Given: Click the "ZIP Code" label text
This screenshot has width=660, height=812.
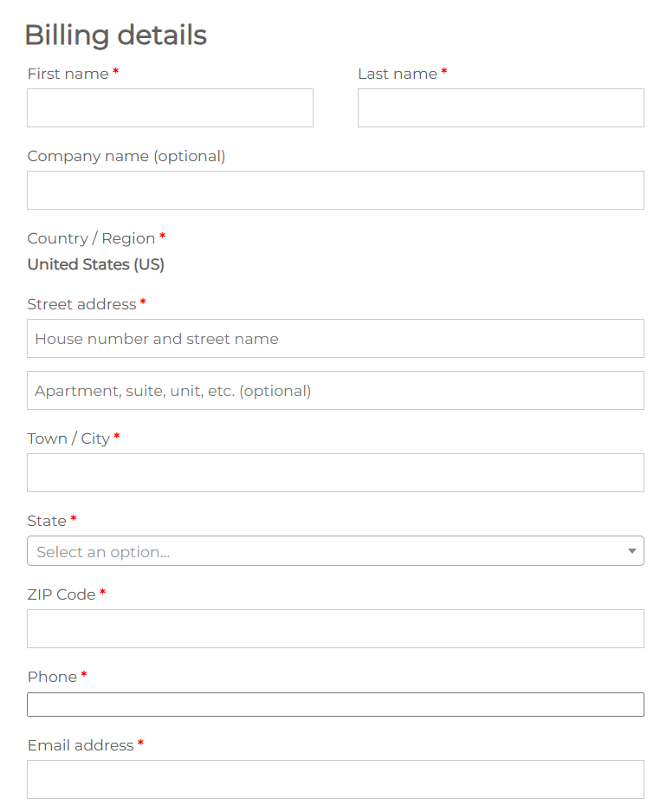Looking at the screenshot, I should click(61, 594).
